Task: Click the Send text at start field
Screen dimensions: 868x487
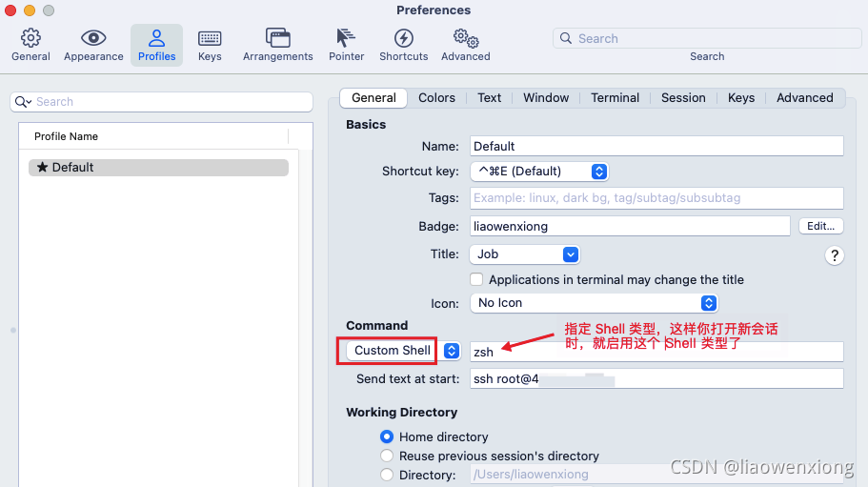Action: click(656, 378)
